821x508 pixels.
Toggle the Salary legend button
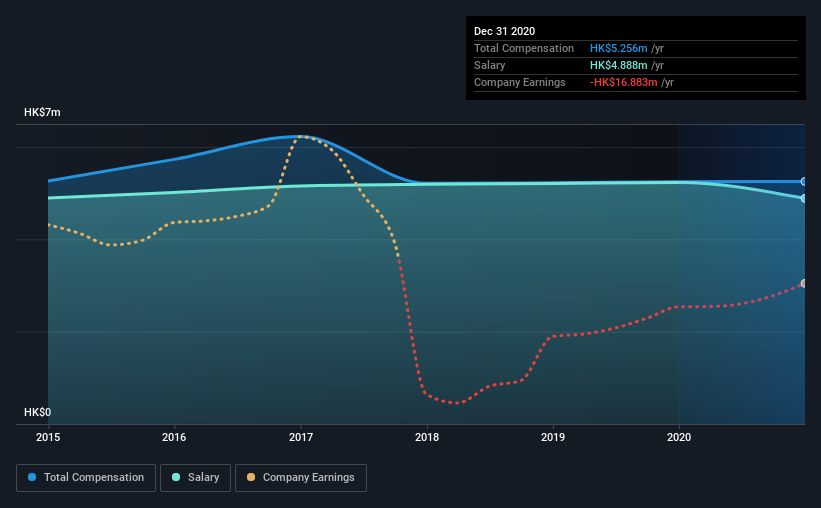click(x=195, y=478)
